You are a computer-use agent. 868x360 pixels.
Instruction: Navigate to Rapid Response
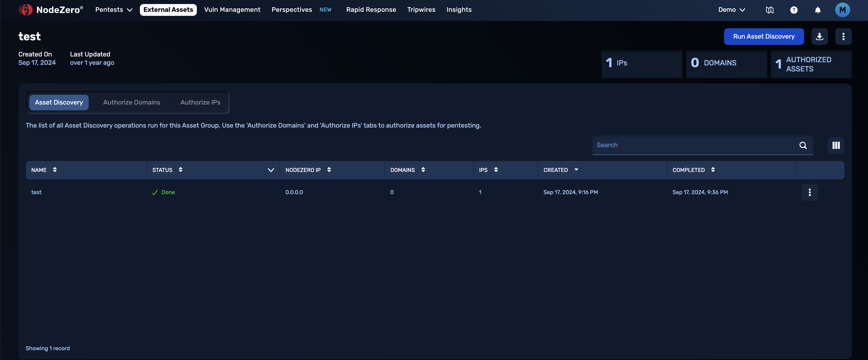(x=371, y=10)
